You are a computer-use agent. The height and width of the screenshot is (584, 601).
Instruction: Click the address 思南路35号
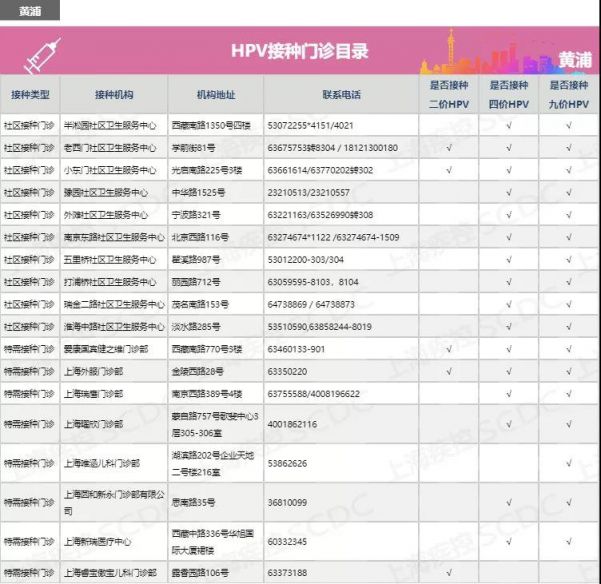click(x=194, y=502)
